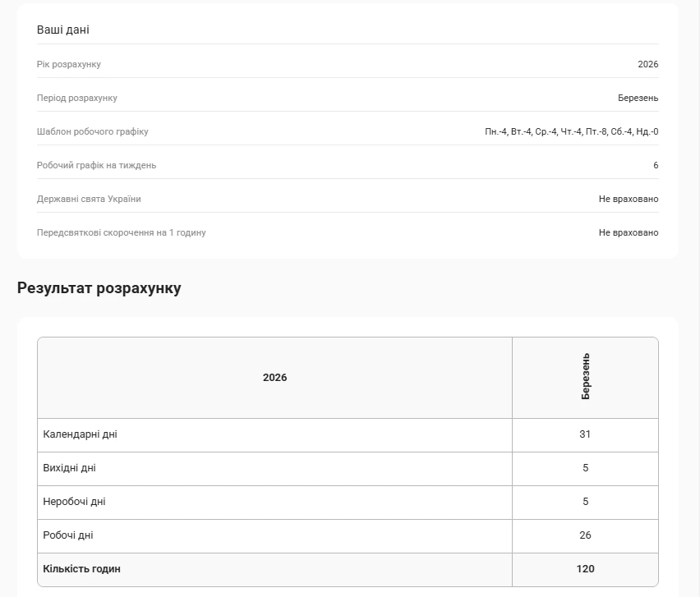Select the schedule template value "Пн.-4, Вт.-4..."
This screenshot has height=597, width=700.
(571, 131)
